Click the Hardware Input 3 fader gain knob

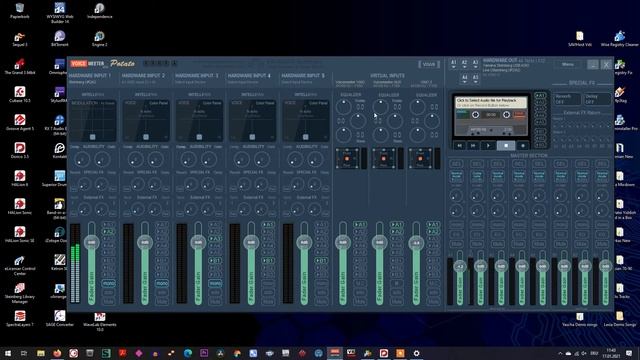(x=198, y=242)
